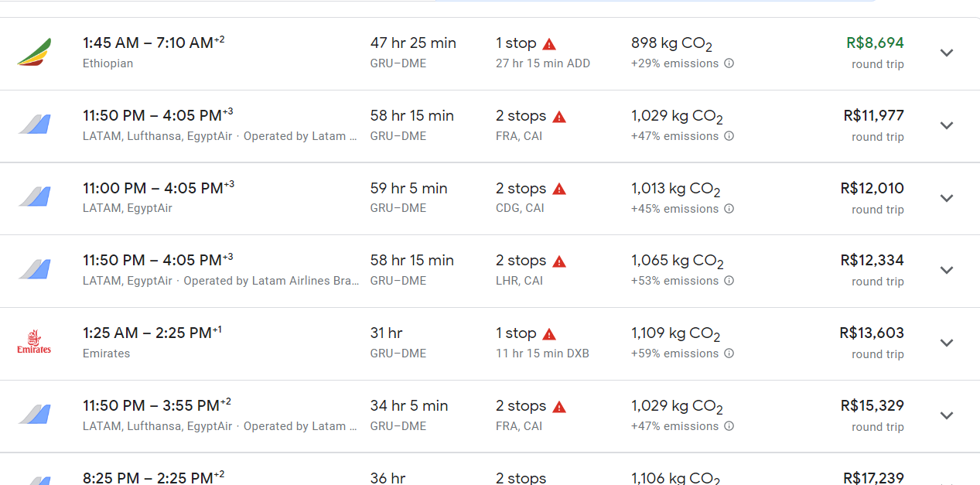The height and width of the screenshot is (485, 980).
Task: Click the Ethiopian Airlines logo icon
Action: coord(34,53)
